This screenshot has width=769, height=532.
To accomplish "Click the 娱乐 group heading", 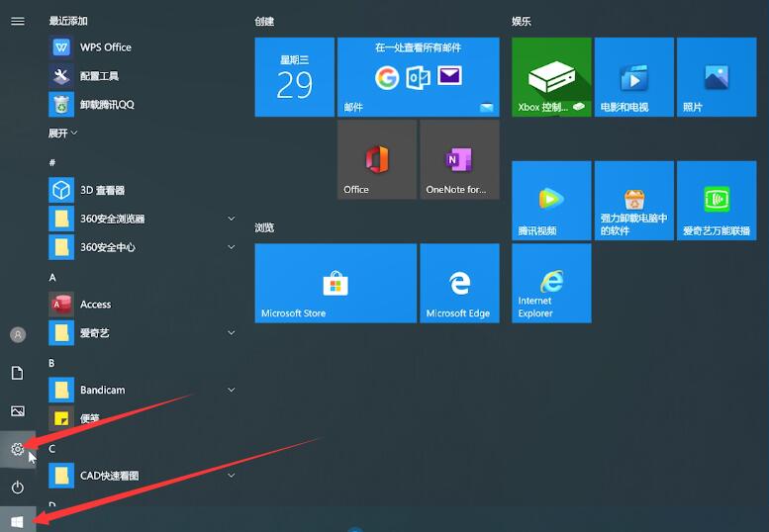I will pos(522,21).
